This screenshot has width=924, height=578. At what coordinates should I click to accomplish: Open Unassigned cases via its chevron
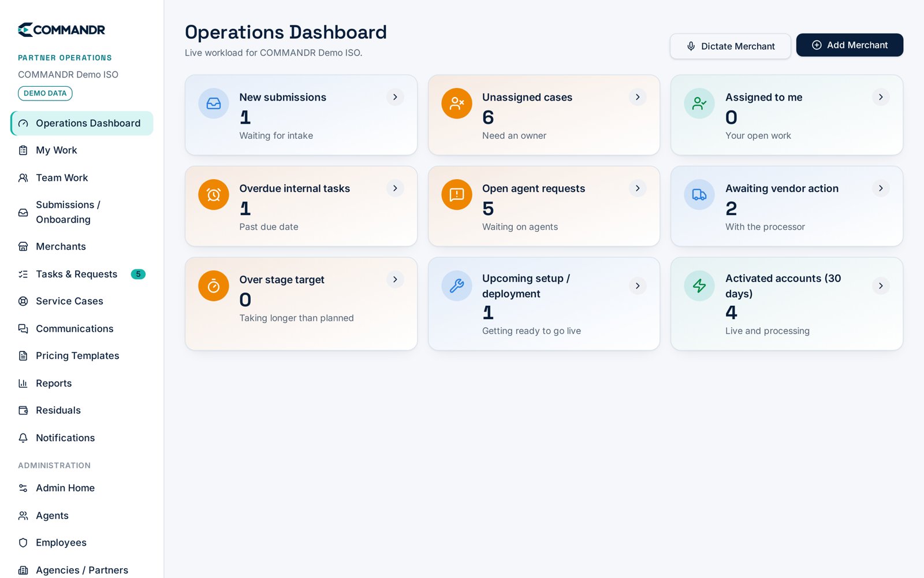click(638, 97)
